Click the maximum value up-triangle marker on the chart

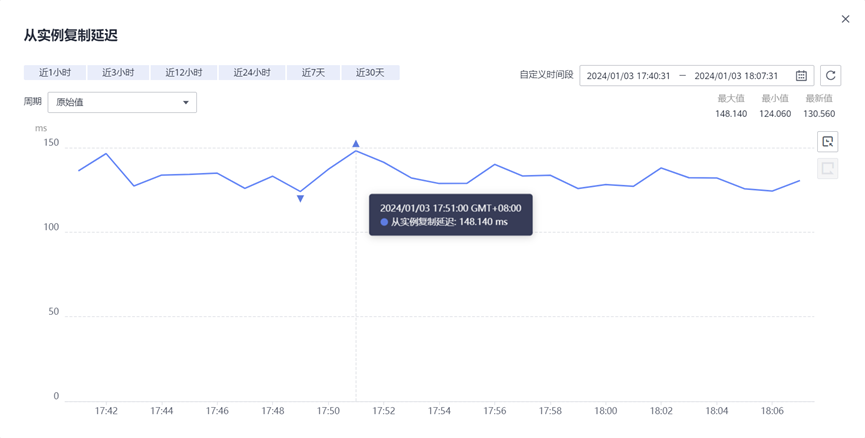point(356,144)
